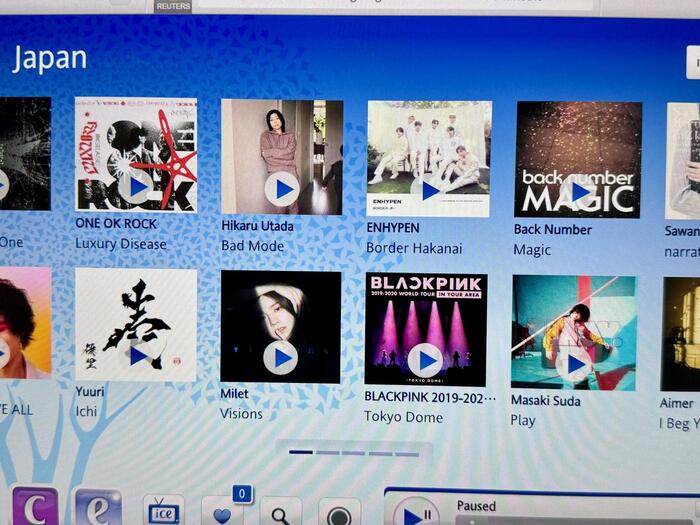
Task: Play ONE OK ROCK Luxury Disease album
Action: [136, 187]
